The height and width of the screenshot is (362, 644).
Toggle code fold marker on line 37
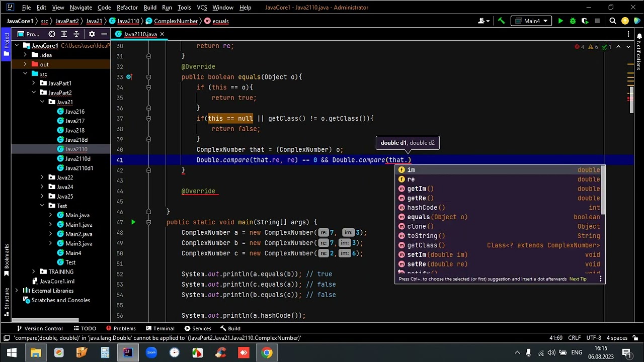coord(148,119)
